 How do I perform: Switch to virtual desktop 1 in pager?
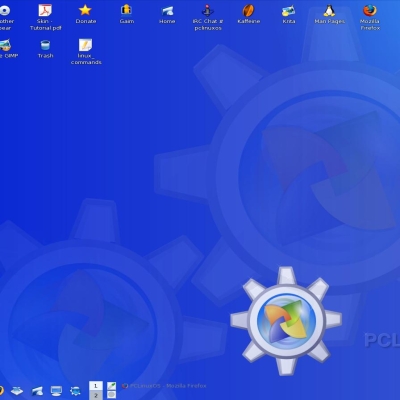96,386
